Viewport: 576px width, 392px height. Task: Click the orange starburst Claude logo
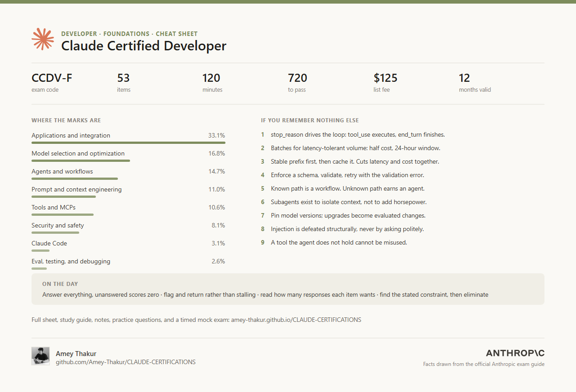43,39
